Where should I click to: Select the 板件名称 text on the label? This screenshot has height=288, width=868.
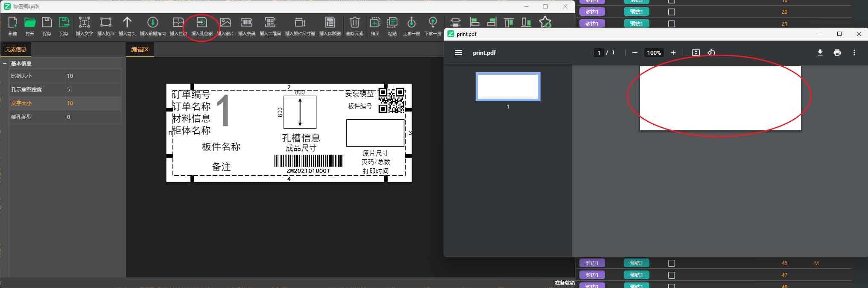[x=221, y=147]
